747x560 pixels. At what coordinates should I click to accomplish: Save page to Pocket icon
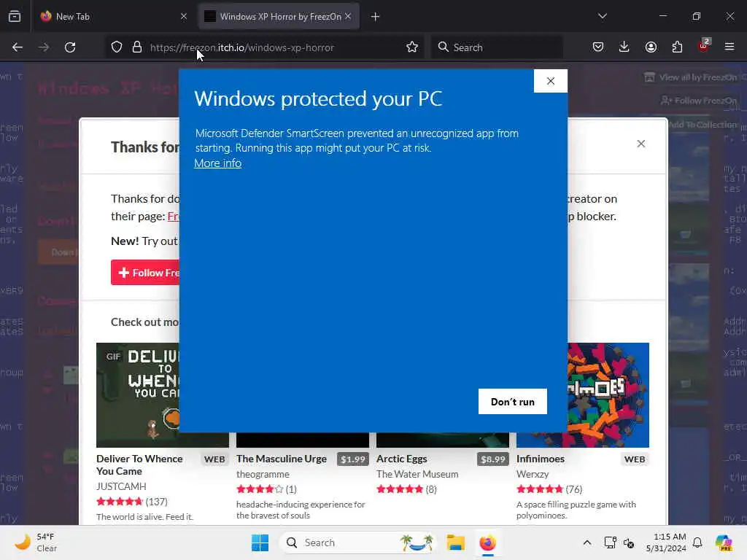[598, 47]
